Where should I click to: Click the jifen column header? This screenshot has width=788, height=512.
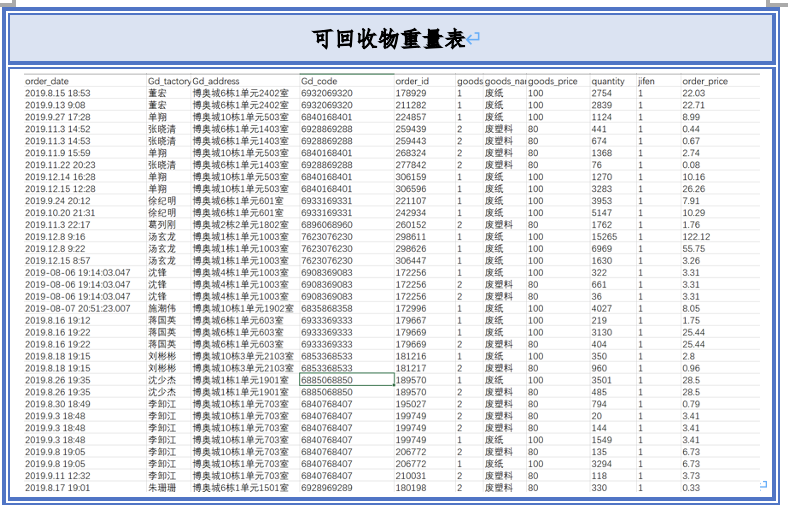tap(646, 81)
